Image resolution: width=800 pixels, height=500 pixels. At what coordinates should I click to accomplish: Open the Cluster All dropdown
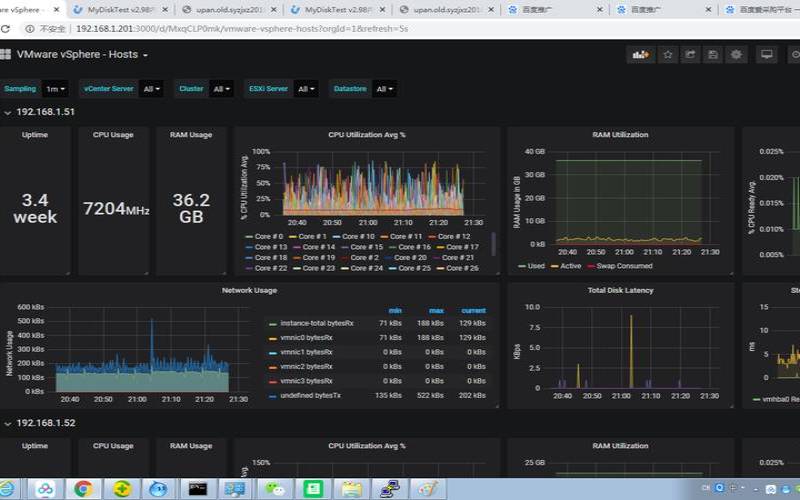pyautogui.click(x=221, y=89)
